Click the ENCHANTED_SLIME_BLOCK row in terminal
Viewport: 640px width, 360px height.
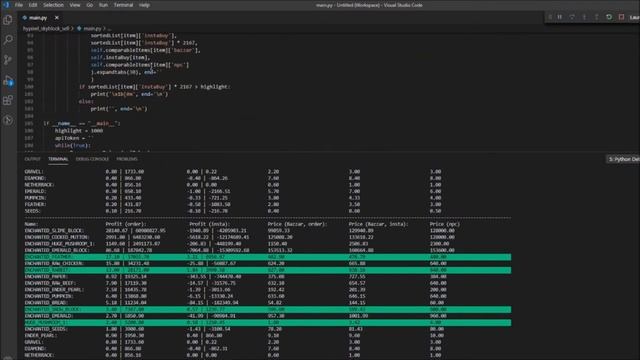pyautogui.click(x=267, y=231)
